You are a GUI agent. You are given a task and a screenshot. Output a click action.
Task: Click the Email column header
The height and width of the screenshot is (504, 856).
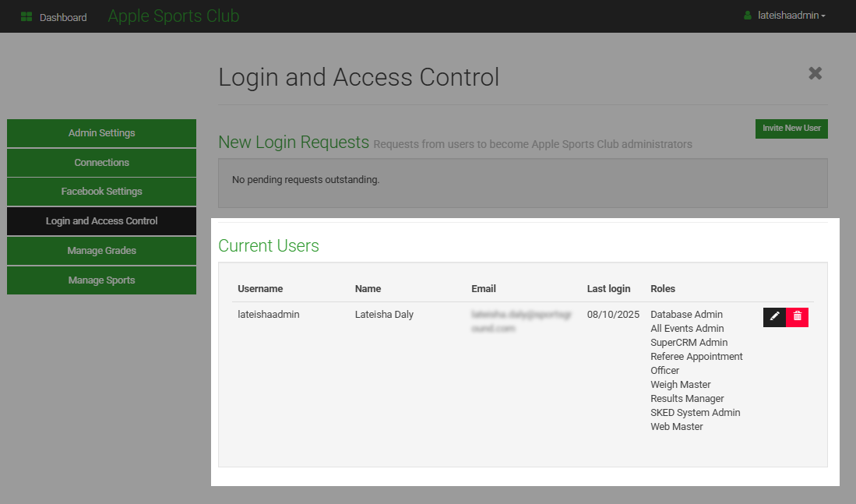point(484,289)
